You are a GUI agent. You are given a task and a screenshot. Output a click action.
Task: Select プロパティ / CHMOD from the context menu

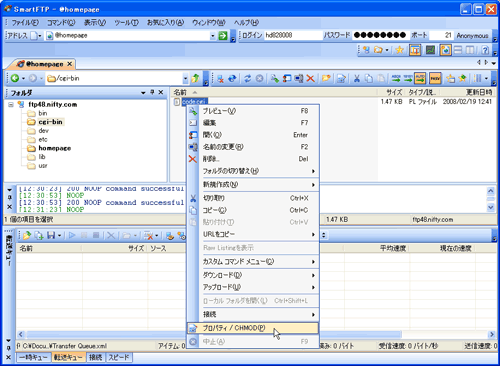(x=253, y=328)
